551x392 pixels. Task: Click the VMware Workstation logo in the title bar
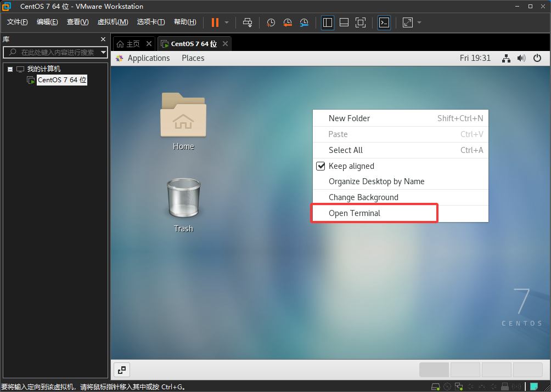(7, 7)
